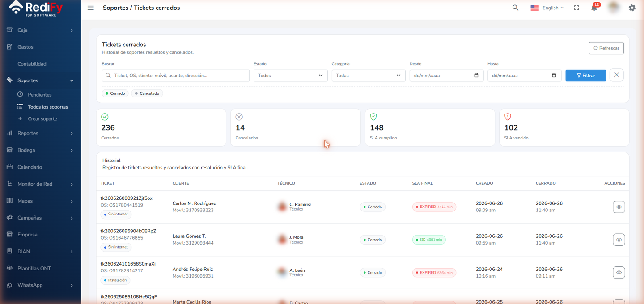This screenshot has height=304, width=644.
Task: Clear filters with the X button
Action: click(x=616, y=75)
